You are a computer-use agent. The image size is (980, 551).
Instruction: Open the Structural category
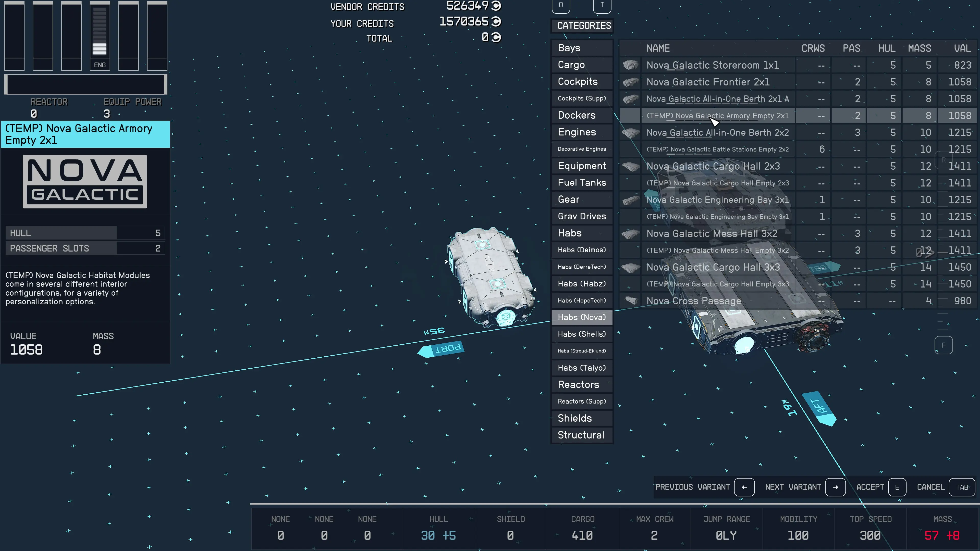click(582, 435)
